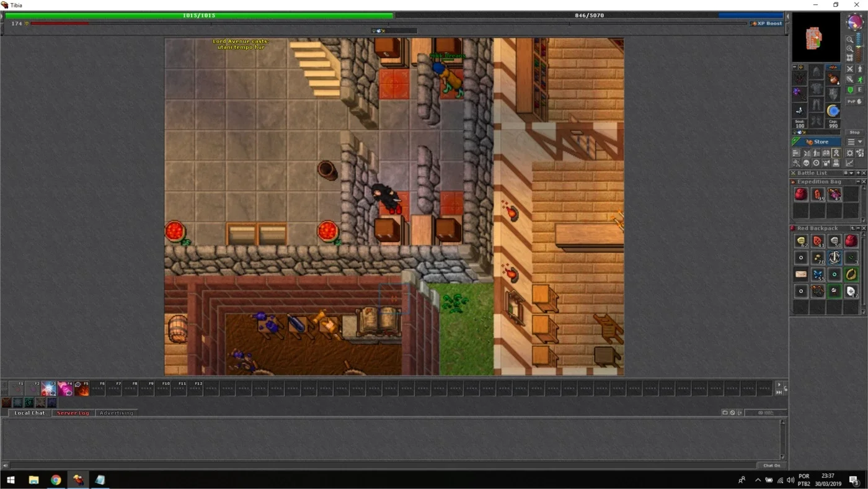Switch to Local Chat tab
Viewport: 868px width, 489px height.
pyautogui.click(x=30, y=413)
